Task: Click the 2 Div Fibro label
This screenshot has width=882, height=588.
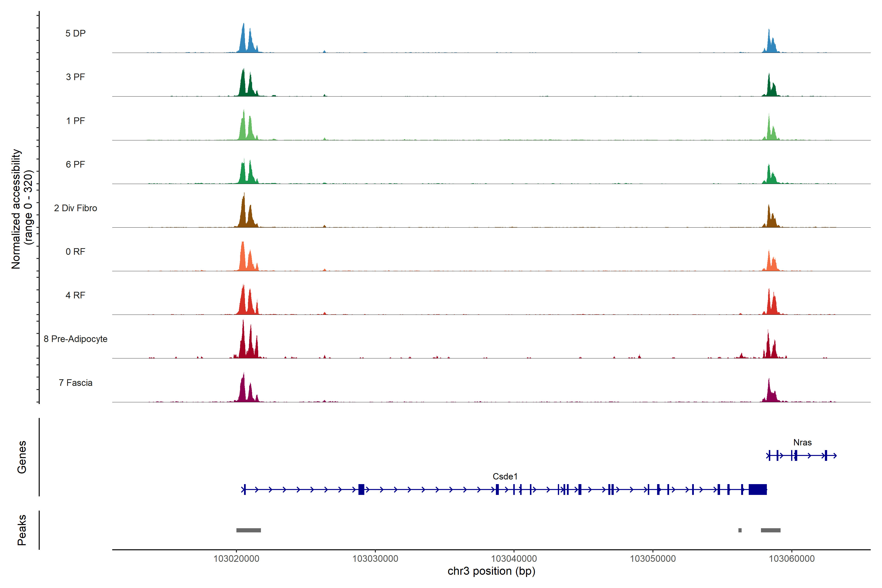Action: click(x=75, y=208)
